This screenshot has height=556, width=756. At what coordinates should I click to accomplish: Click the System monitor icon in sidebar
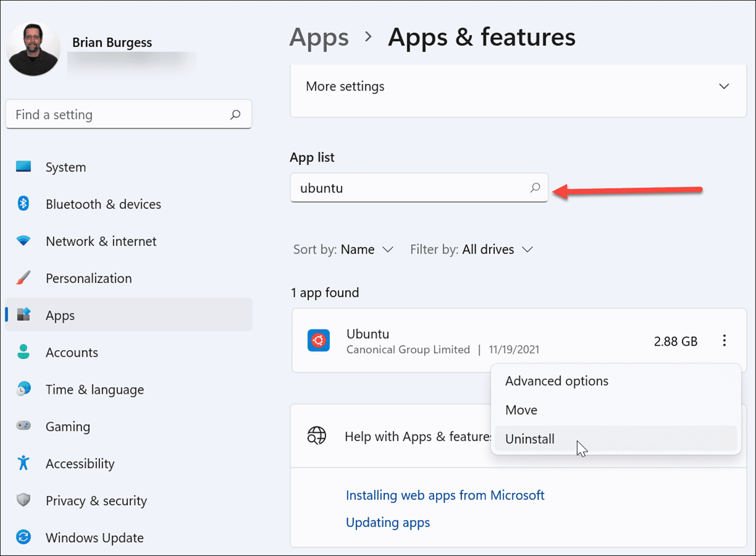tap(23, 167)
